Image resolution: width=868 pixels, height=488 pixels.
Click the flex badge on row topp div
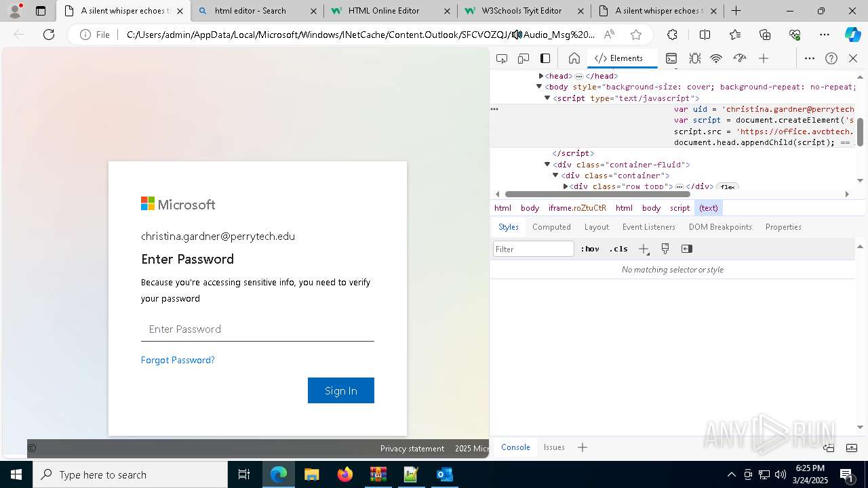(727, 186)
